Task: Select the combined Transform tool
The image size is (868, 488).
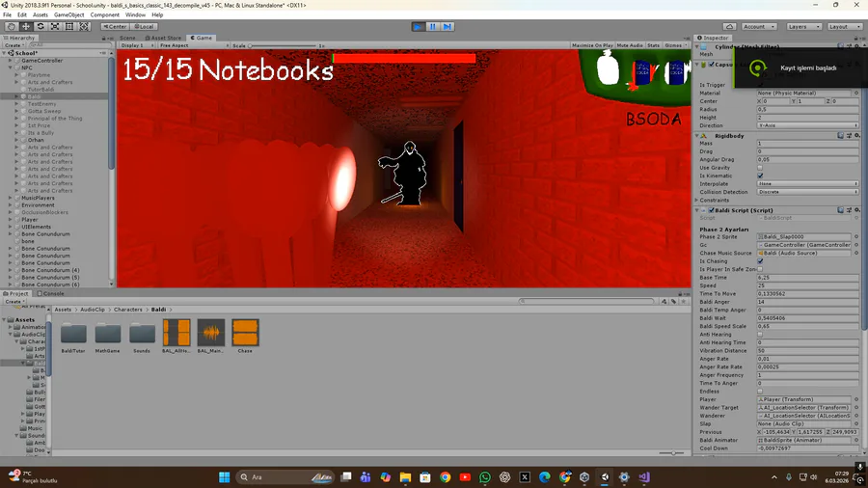Action: point(84,27)
